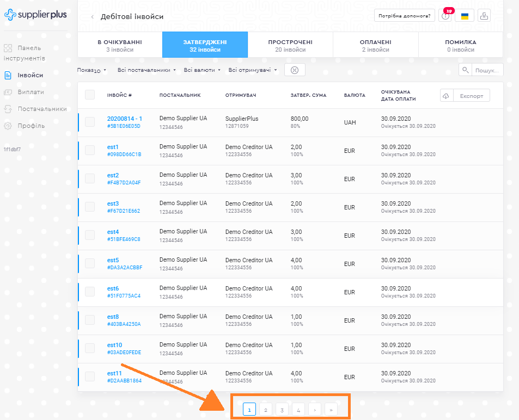Click the SupplierPlus logo
The image size is (519, 420).
click(35, 15)
